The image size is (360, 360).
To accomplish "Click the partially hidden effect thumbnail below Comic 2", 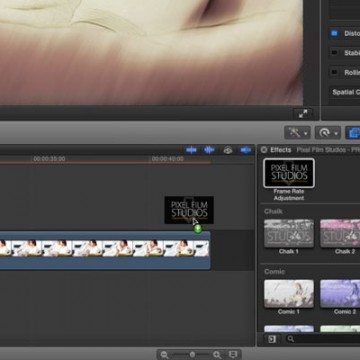I will click(x=340, y=329).
